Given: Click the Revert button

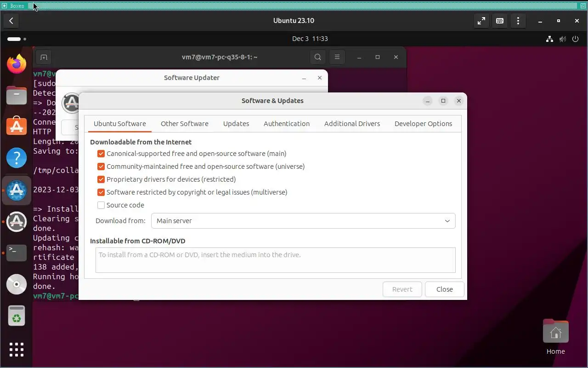Looking at the screenshot, I should point(402,289).
